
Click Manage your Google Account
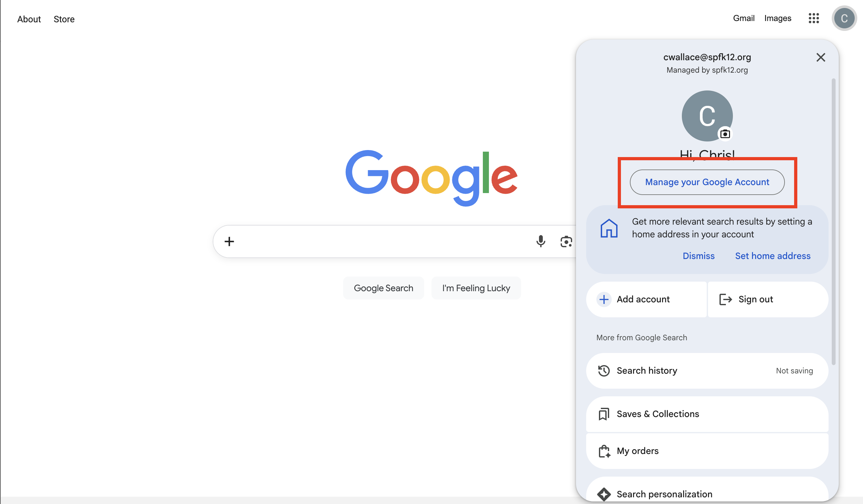(707, 182)
